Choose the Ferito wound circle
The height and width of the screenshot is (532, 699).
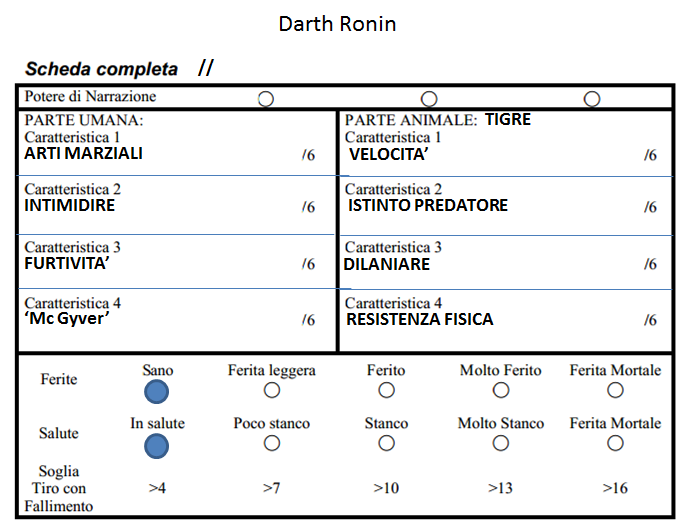tap(386, 390)
